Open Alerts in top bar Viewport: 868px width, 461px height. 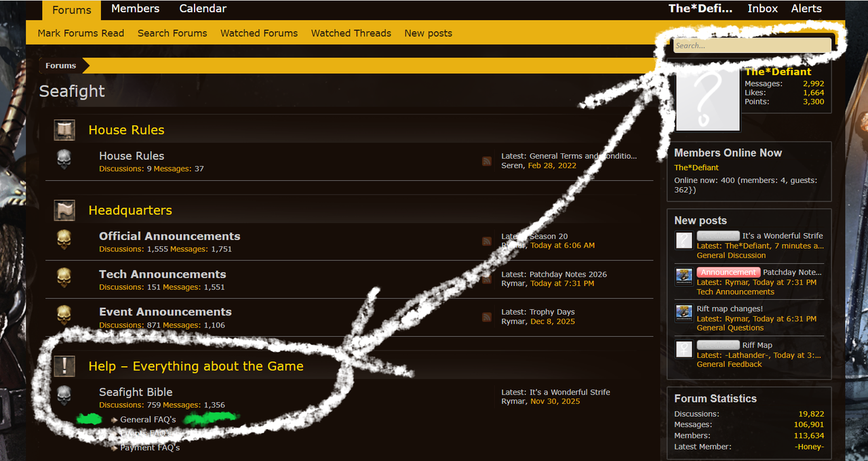click(806, 9)
